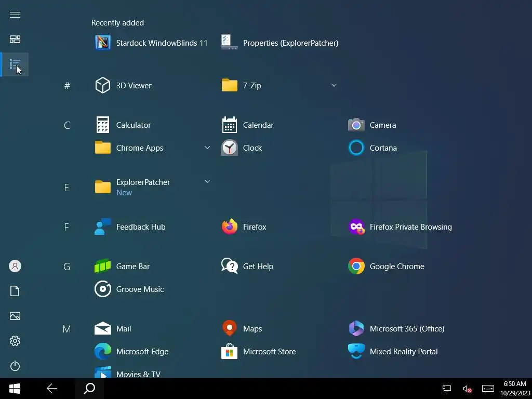This screenshot has height=399, width=532.
Task: Open the user account avatar
Action: coord(15,266)
